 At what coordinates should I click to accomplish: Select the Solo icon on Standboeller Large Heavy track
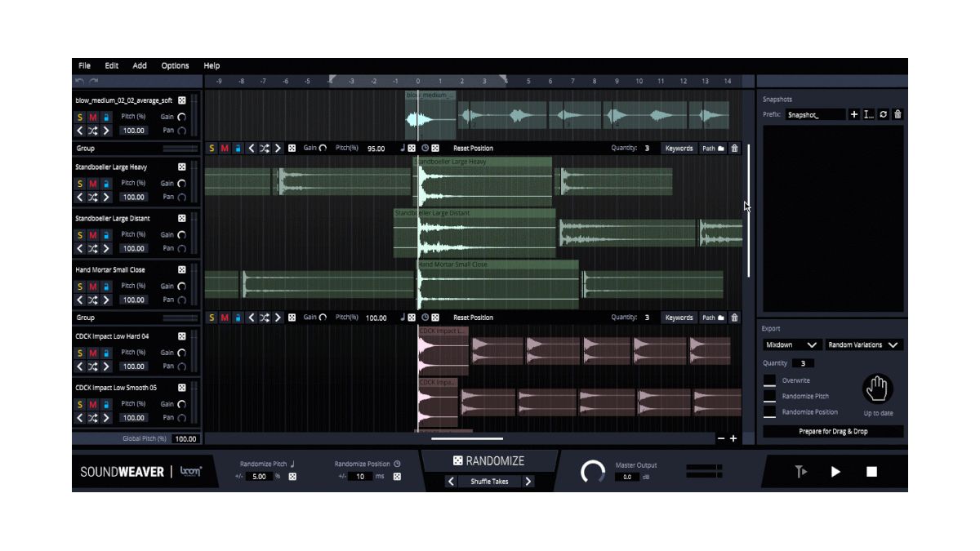79,183
